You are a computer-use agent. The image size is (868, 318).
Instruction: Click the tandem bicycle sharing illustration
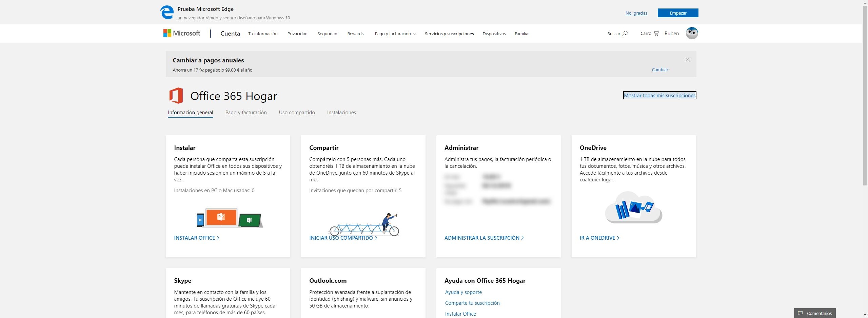point(363,224)
